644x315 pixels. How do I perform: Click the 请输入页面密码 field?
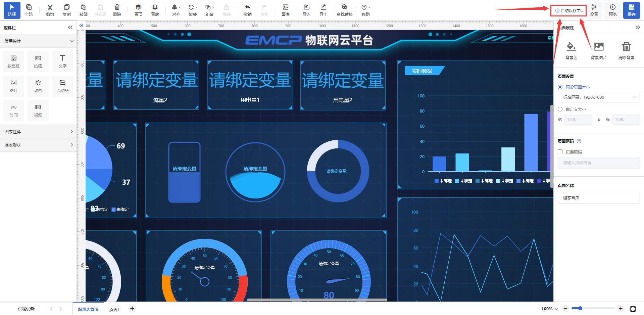coord(599,163)
